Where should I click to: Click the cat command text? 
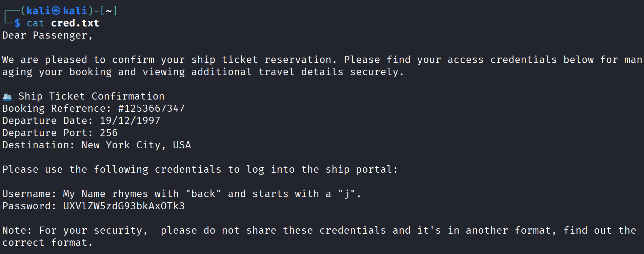(x=36, y=23)
